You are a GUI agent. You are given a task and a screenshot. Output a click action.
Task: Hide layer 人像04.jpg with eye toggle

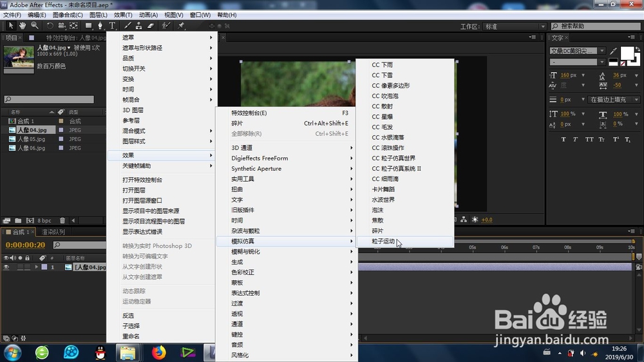(6, 267)
